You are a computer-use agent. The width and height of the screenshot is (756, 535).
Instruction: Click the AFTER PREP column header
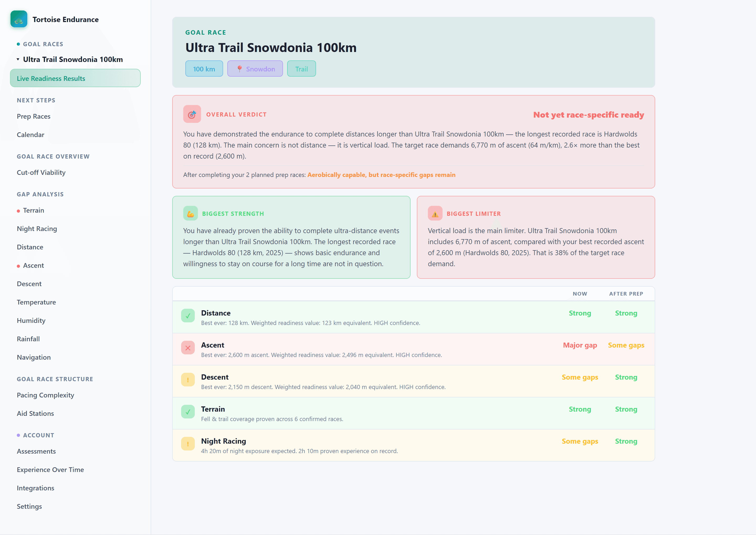[x=626, y=293]
